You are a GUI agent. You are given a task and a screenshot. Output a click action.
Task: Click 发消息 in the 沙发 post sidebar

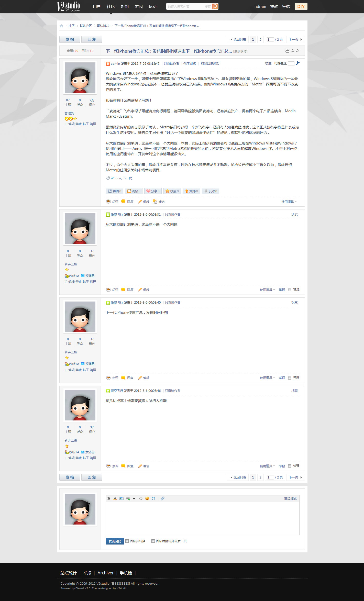[88, 276]
